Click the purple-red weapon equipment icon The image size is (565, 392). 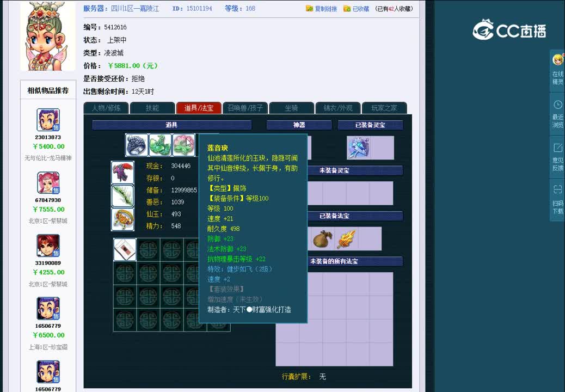(x=122, y=172)
